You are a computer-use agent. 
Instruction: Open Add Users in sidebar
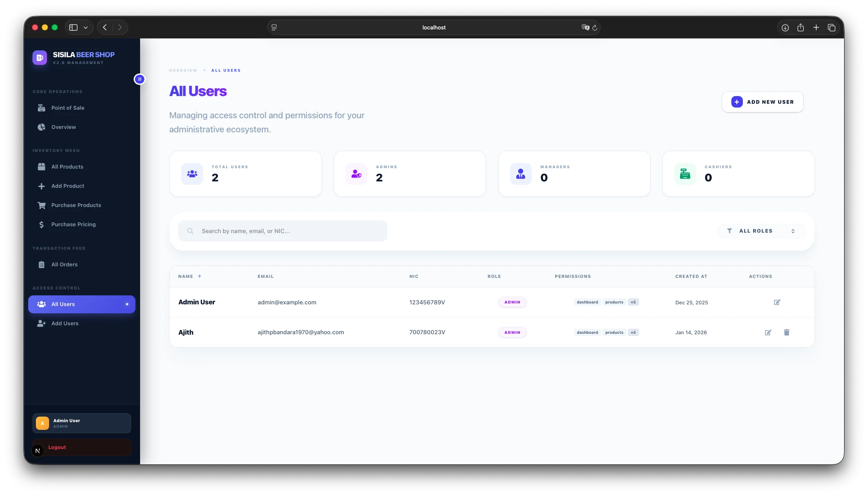pos(82,324)
